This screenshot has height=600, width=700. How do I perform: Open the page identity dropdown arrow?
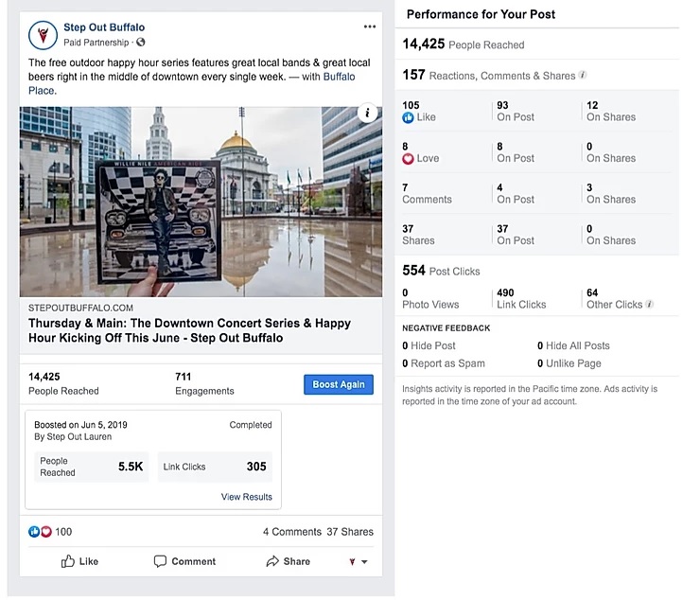(x=364, y=562)
